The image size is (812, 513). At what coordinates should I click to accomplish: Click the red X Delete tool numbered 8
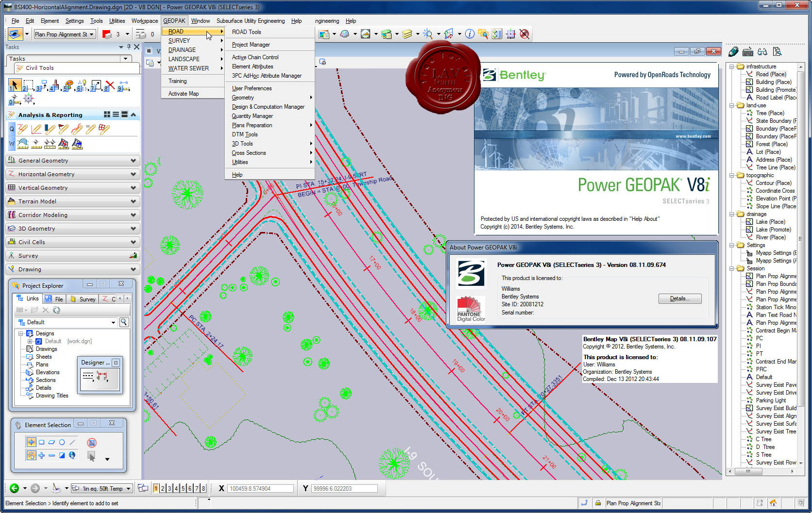coord(110,85)
